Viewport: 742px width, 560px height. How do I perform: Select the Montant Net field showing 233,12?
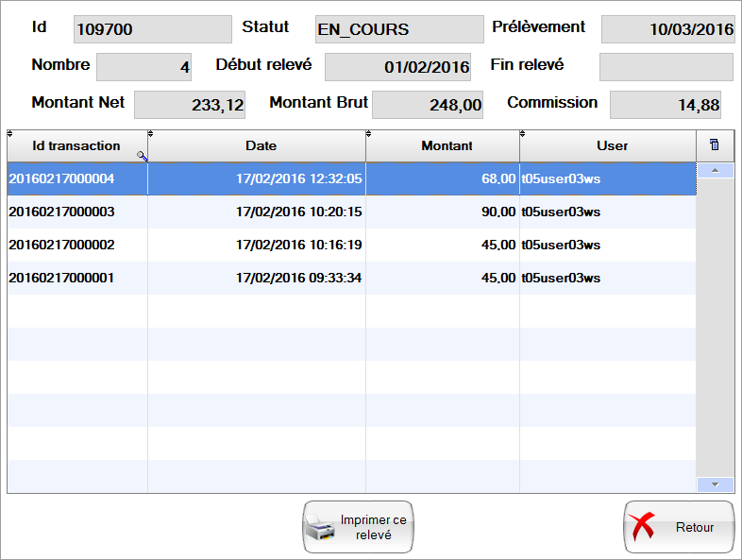pyautogui.click(x=190, y=105)
